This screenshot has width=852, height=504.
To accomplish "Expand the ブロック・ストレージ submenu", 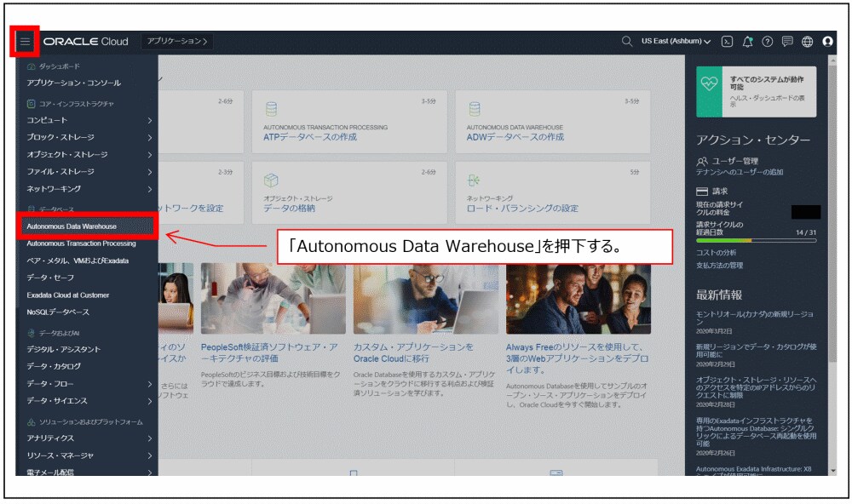I will (89, 137).
